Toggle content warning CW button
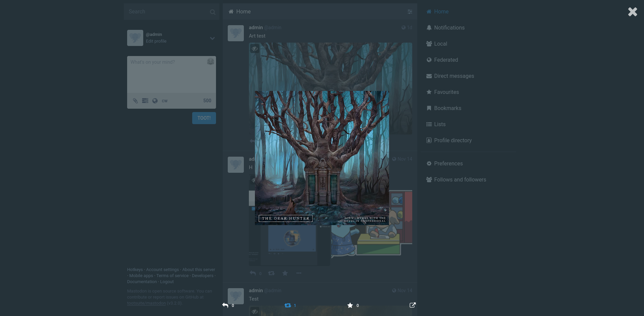The width and height of the screenshot is (644, 316). pos(165,101)
